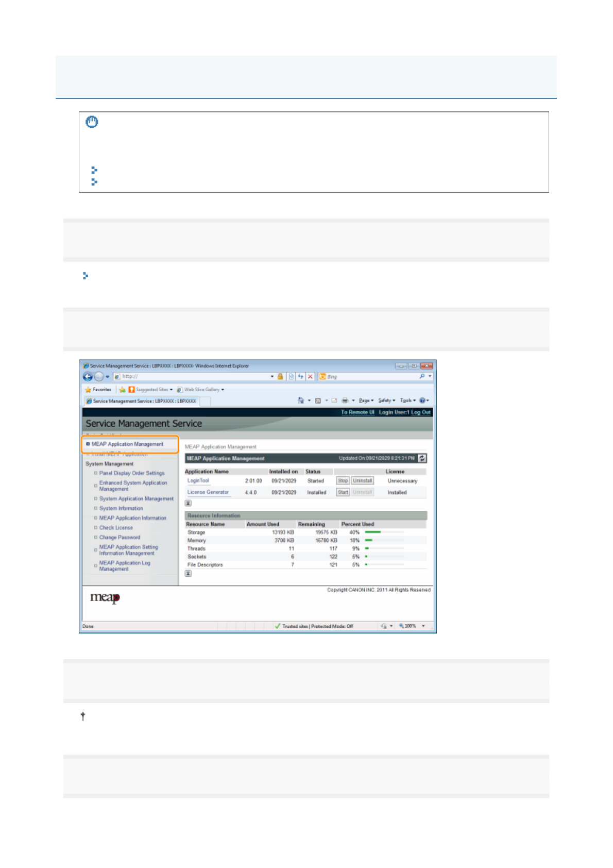Click the Home icon in IE toolbar
Viewport: 613px width, 868px height.
pos(301,400)
